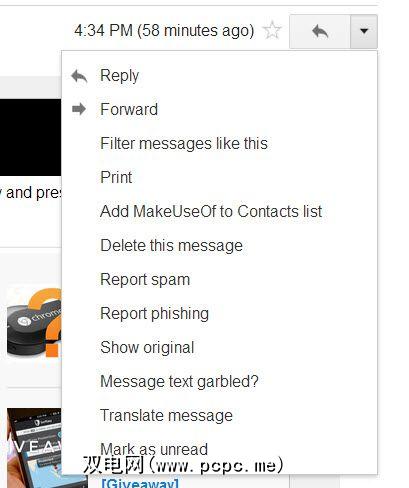Click the Forward arrow icon in the menu
The height and width of the screenshot is (488, 409).
tap(79, 109)
